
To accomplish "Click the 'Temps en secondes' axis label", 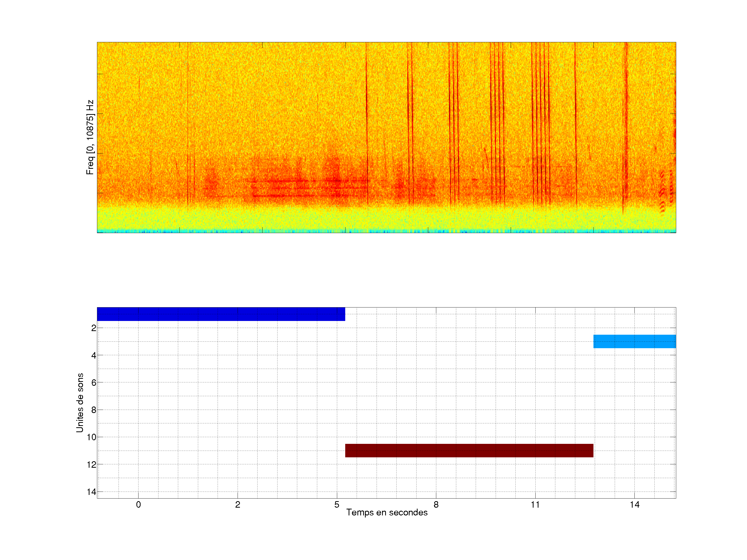I will click(x=387, y=512).
